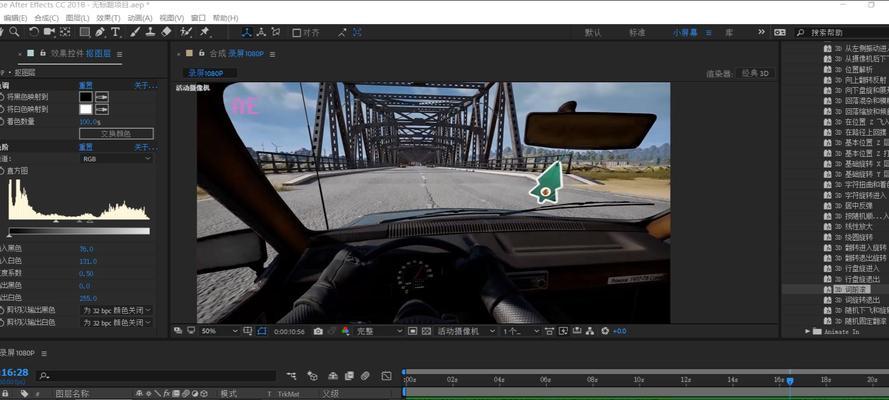The width and height of the screenshot is (889, 400).
Task: Open 剪切以输出白色 dropdown
Action: 117,322
